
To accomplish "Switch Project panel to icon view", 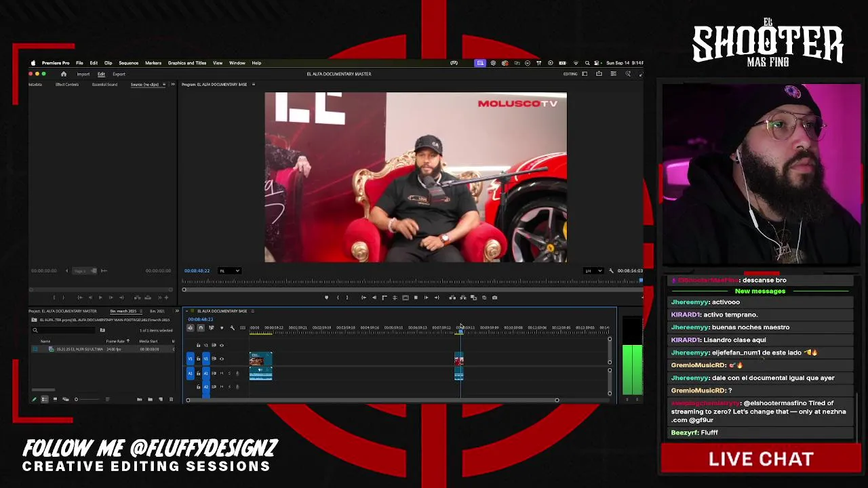I will tap(55, 399).
